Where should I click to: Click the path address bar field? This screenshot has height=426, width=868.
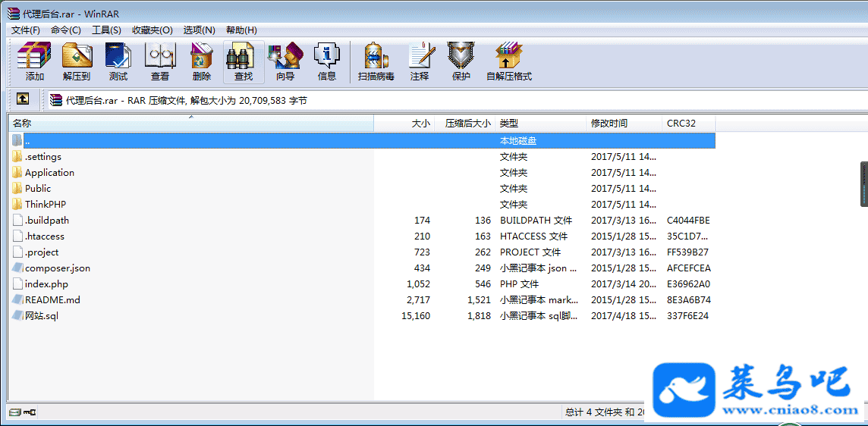[x=455, y=100]
